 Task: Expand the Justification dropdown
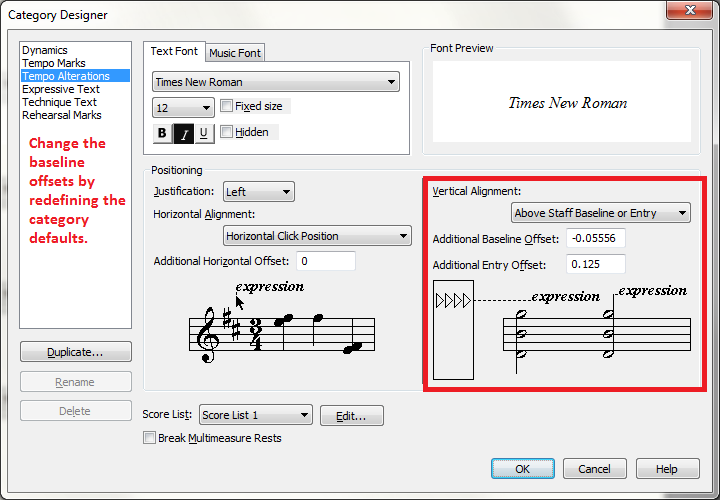(x=258, y=191)
